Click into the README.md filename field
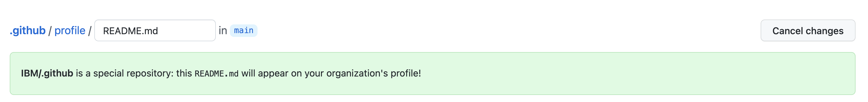The width and height of the screenshot is (868, 102). [x=155, y=31]
